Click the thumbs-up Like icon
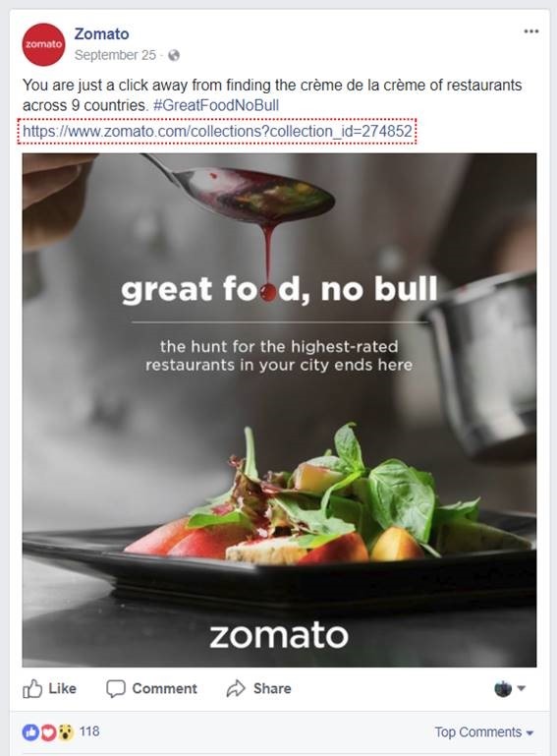Screen dimensions: 557x756 click(32, 688)
